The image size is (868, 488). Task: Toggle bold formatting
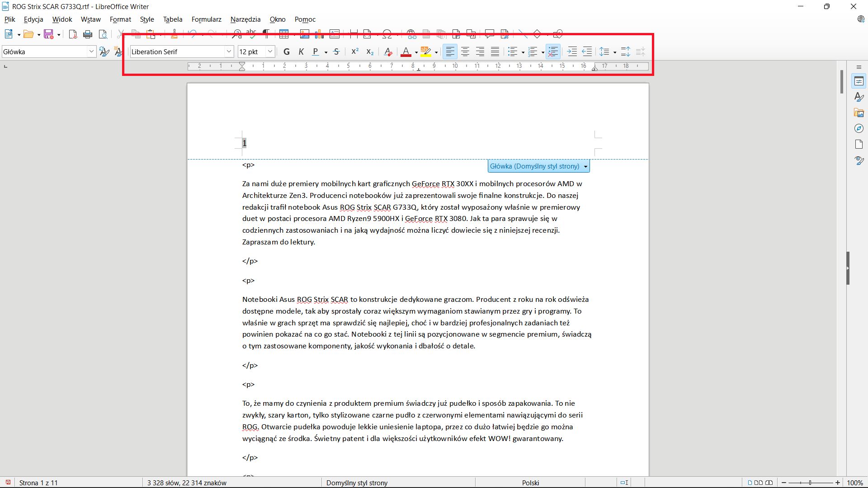286,52
